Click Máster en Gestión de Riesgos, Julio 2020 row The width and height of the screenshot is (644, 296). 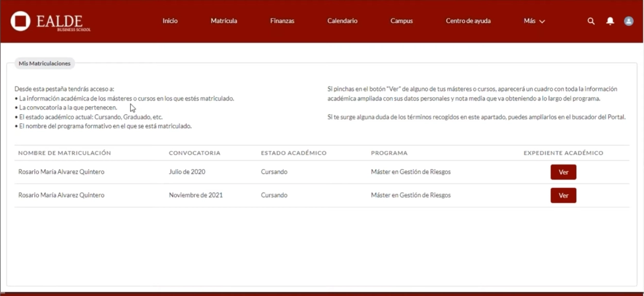click(x=411, y=172)
